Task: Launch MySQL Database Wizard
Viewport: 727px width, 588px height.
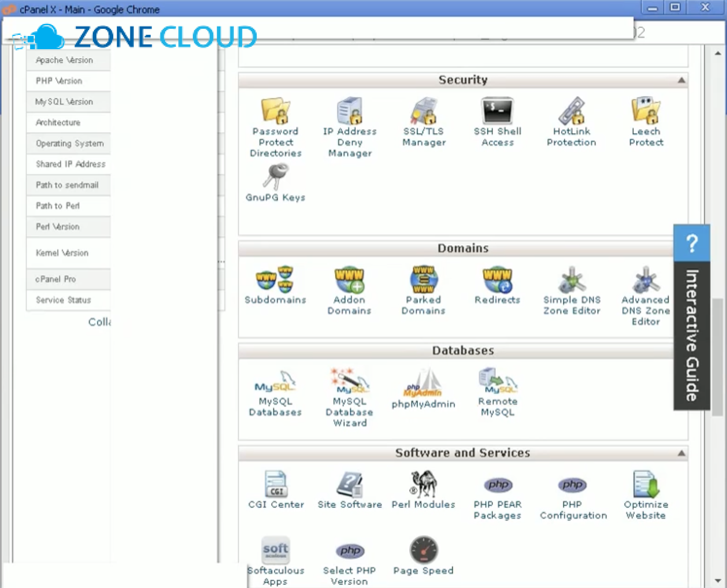Action: (350, 398)
